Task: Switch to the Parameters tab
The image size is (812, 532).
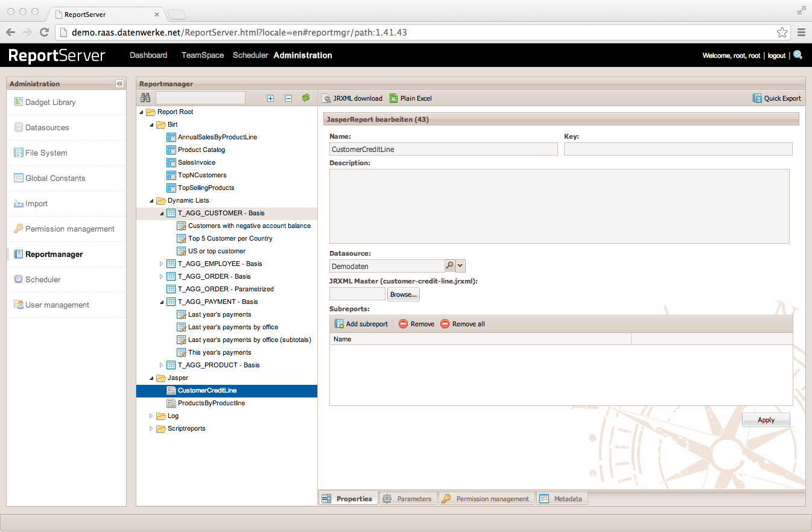Action: (x=408, y=499)
